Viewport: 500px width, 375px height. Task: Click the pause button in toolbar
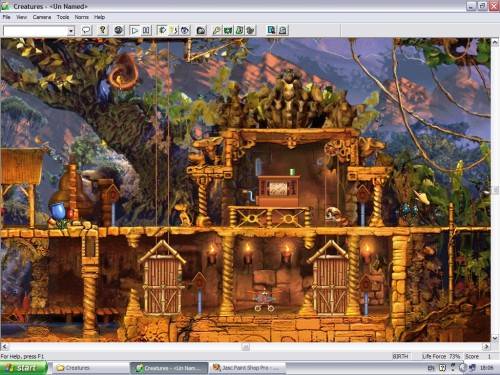click(146, 30)
